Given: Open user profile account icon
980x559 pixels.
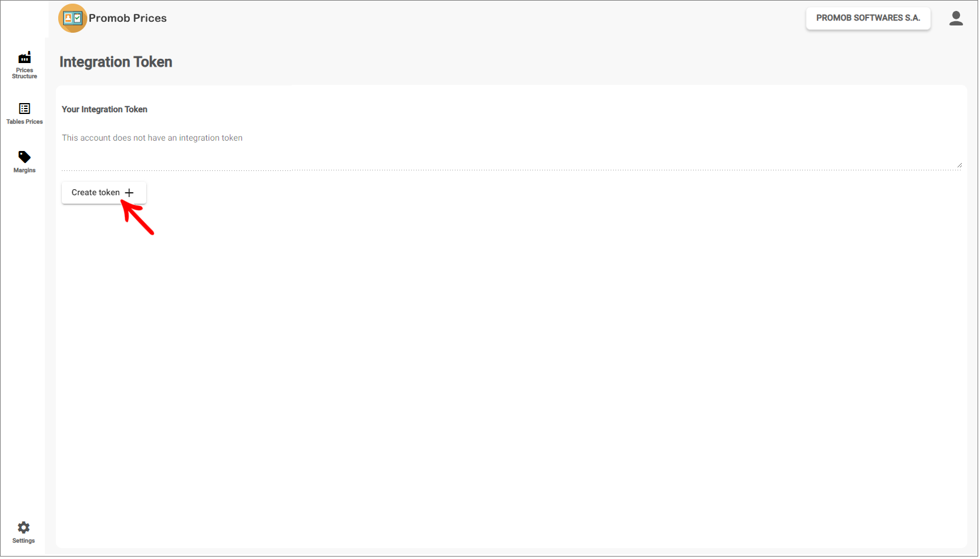Looking at the screenshot, I should tap(956, 18).
